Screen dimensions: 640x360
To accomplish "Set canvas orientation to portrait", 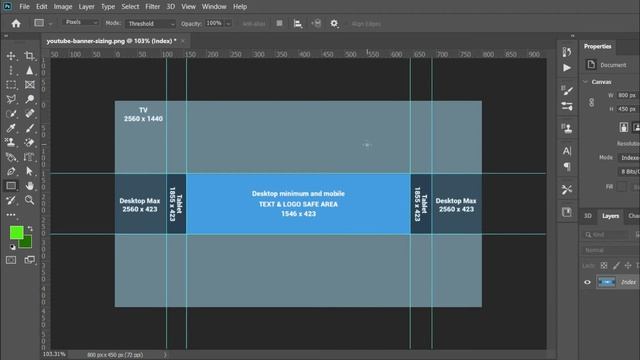I will [623, 127].
